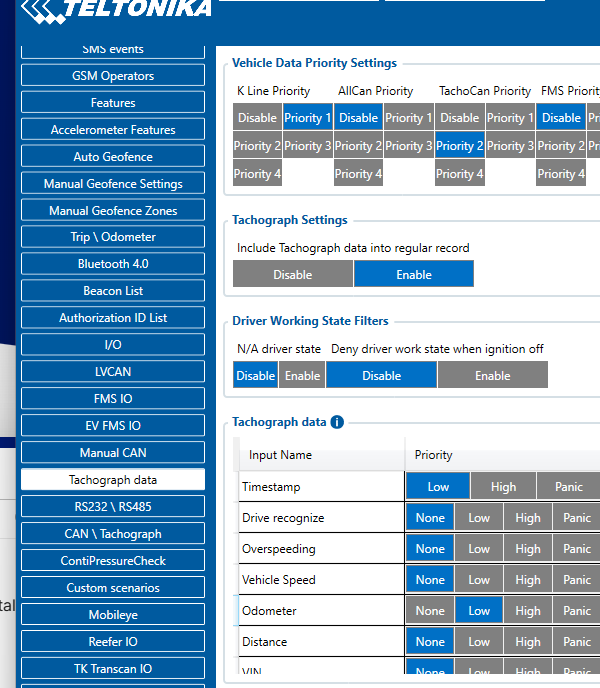Go to Accelerometer Features

tap(113, 129)
